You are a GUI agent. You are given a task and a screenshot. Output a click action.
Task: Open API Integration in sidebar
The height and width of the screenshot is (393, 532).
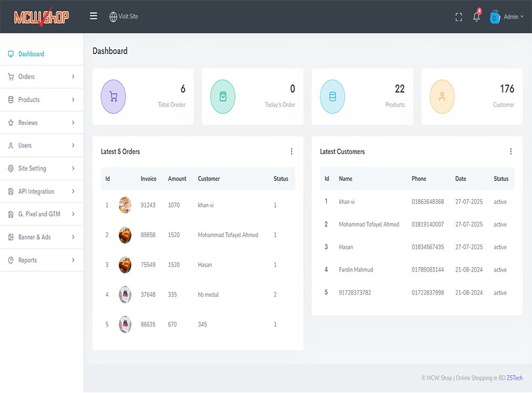click(x=41, y=191)
